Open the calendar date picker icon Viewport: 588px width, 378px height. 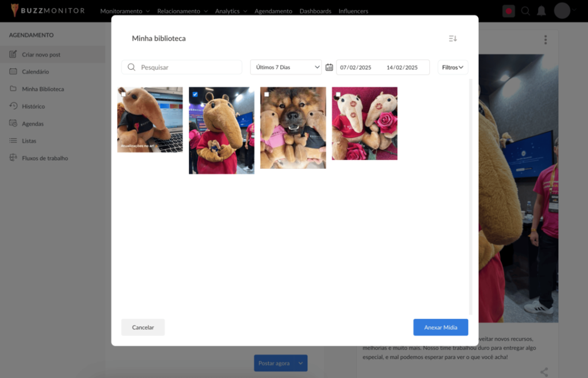[x=329, y=67]
